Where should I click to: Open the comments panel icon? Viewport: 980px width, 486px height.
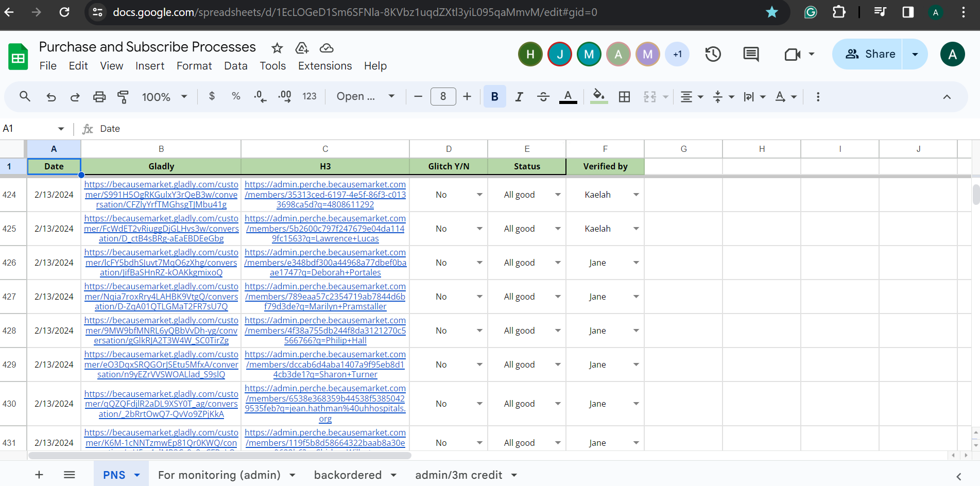point(751,54)
